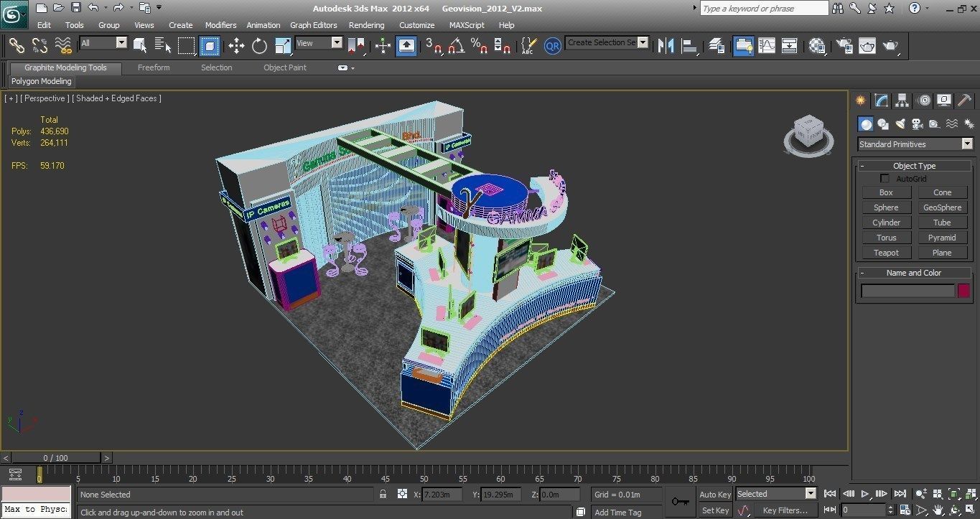Click the Box primitive button

(x=886, y=192)
